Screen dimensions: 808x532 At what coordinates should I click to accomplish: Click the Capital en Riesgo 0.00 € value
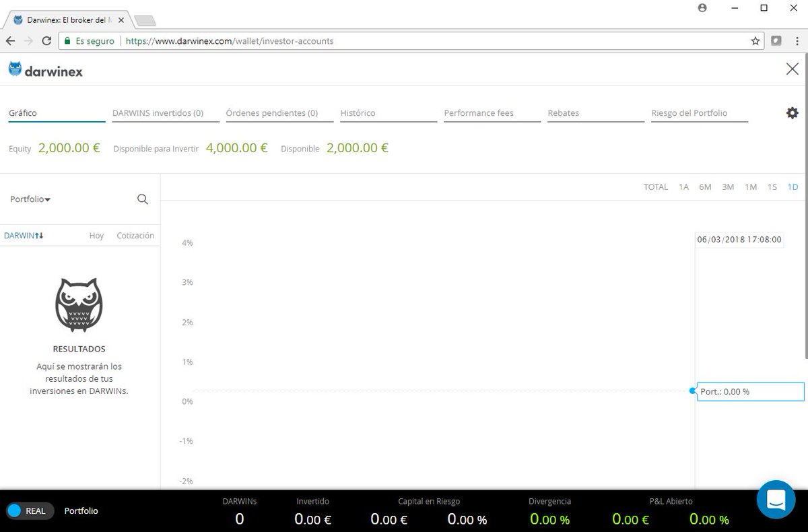tap(389, 519)
